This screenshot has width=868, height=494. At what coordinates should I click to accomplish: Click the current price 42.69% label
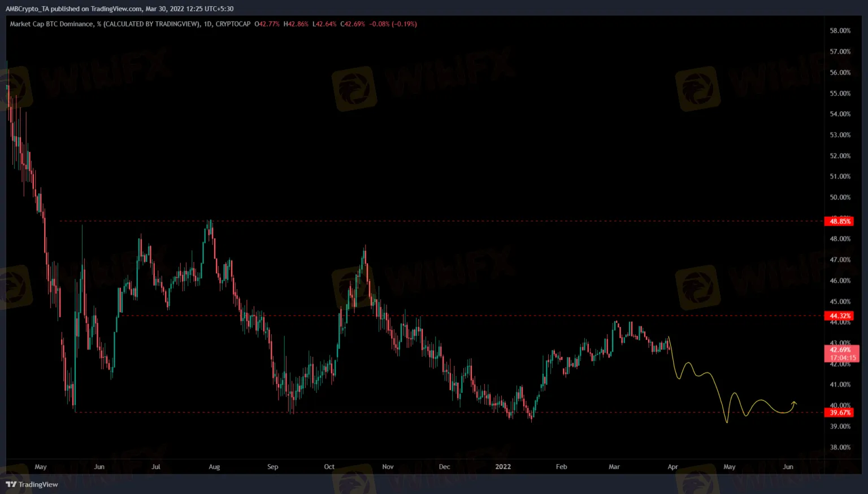point(840,350)
